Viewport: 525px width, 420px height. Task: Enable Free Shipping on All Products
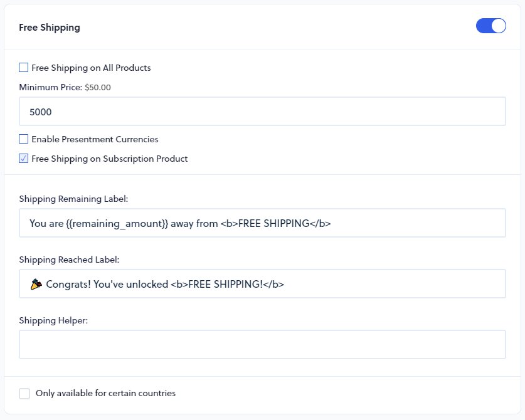tap(23, 67)
